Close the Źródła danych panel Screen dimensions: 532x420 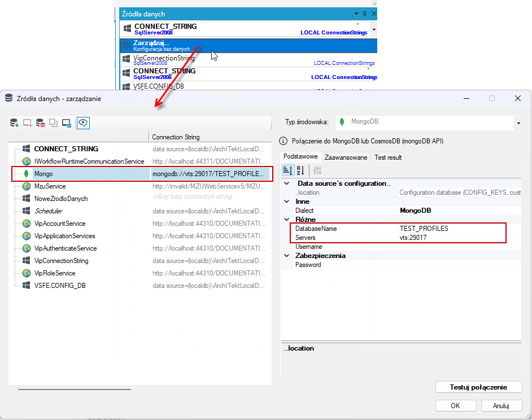pyautogui.click(x=373, y=14)
